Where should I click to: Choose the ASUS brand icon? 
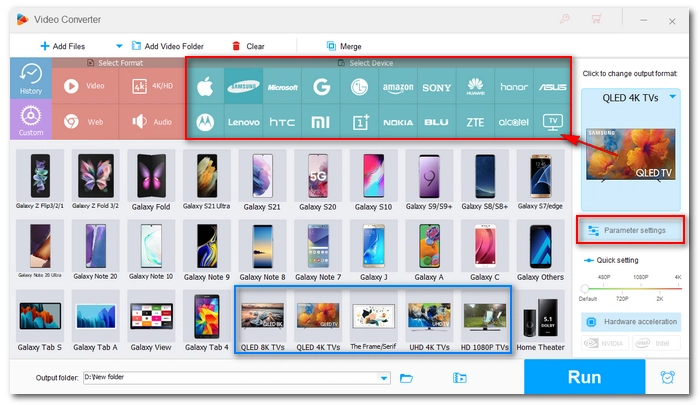tap(552, 87)
